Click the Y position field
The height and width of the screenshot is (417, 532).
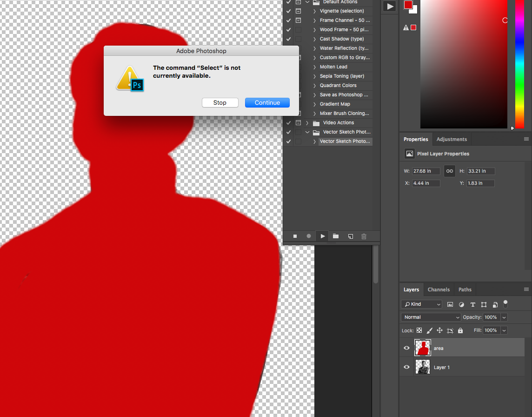click(x=481, y=183)
